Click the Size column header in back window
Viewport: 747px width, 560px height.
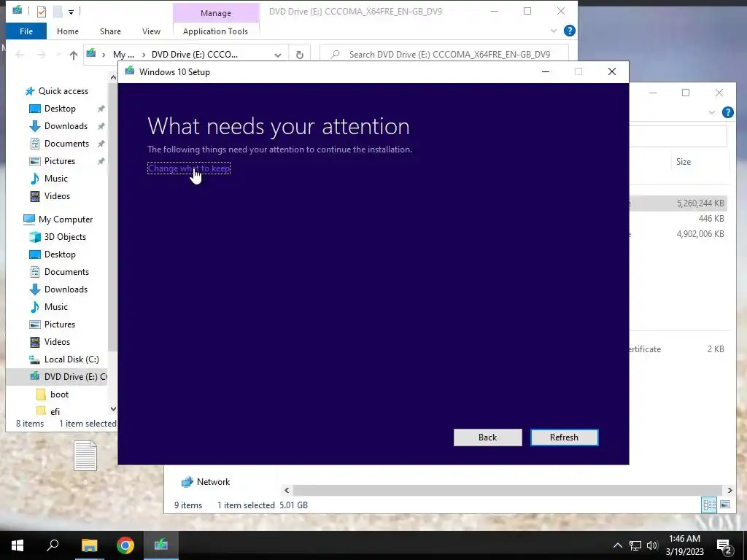click(x=683, y=162)
